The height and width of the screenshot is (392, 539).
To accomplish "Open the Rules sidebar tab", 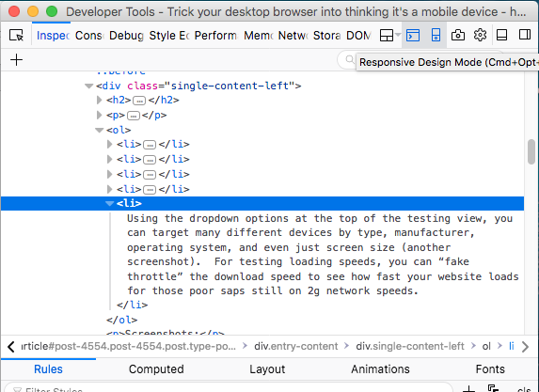I will 48,369.
